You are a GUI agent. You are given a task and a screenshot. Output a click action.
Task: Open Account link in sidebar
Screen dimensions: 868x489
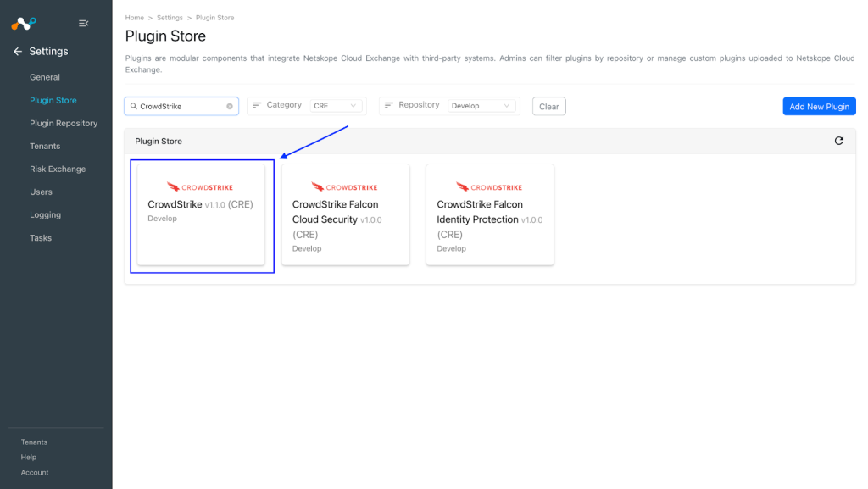35,472
